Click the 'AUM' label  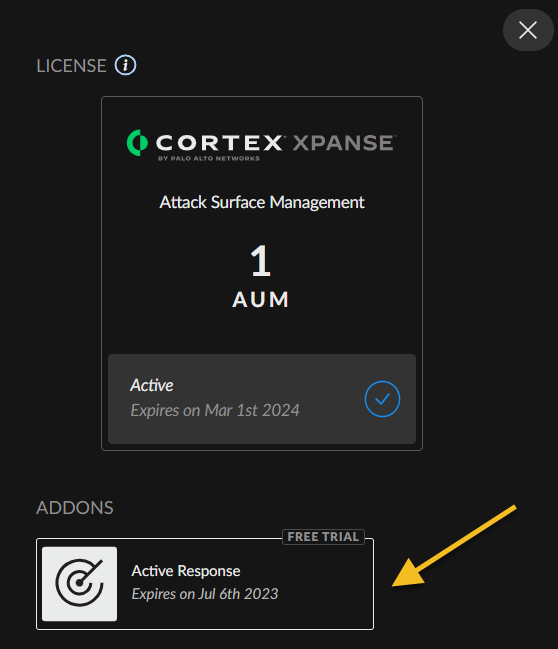pyautogui.click(x=260, y=300)
